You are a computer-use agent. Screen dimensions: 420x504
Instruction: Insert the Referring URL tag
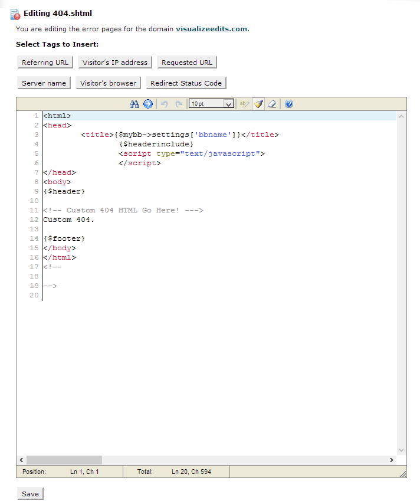[x=45, y=63]
